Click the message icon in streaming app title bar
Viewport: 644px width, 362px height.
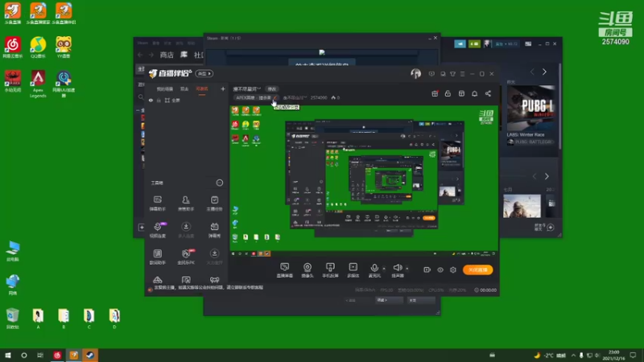pyautogui.click(x=431, y=74)
